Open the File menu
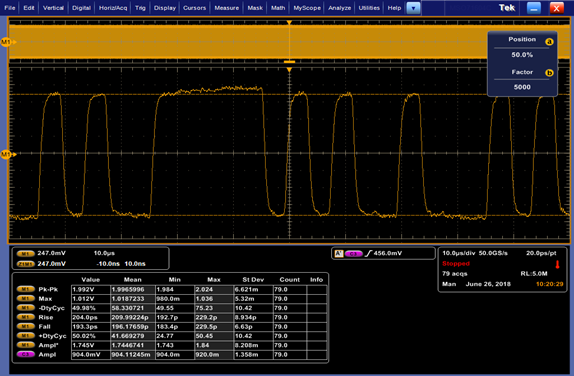 click(10, 8)
